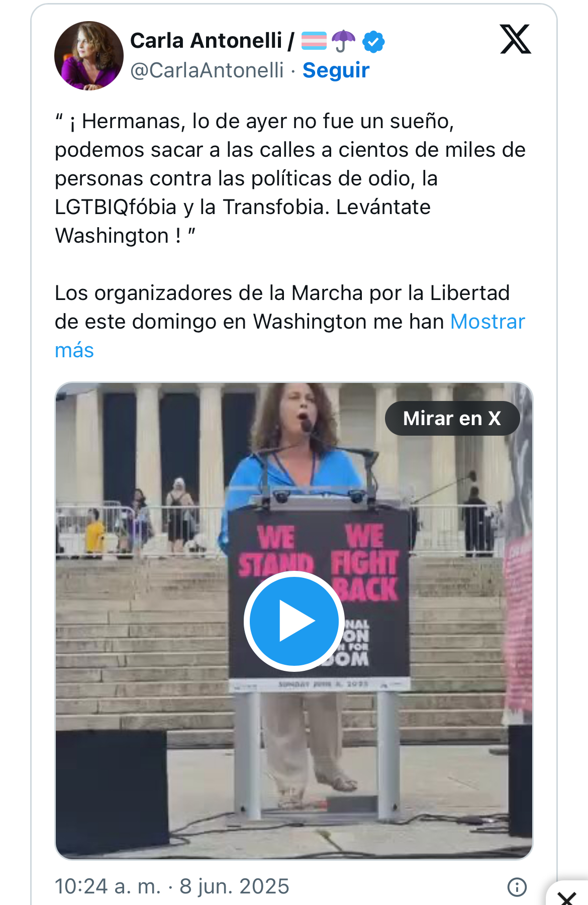Click the quoted Hermanas paragraph
Viewport: 588px width, 905px height.
coord(290,178)
